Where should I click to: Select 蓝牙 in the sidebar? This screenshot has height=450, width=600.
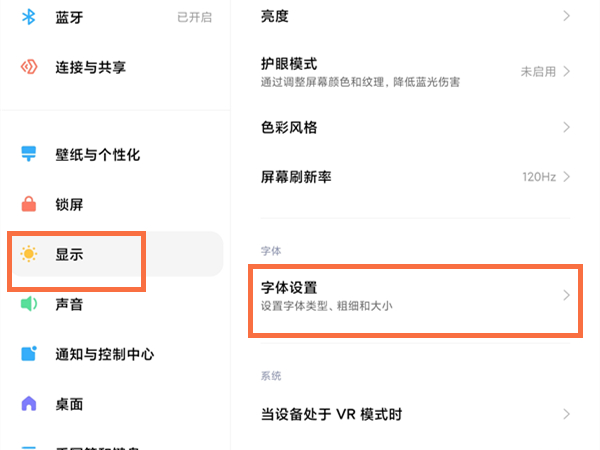[70, 17]
